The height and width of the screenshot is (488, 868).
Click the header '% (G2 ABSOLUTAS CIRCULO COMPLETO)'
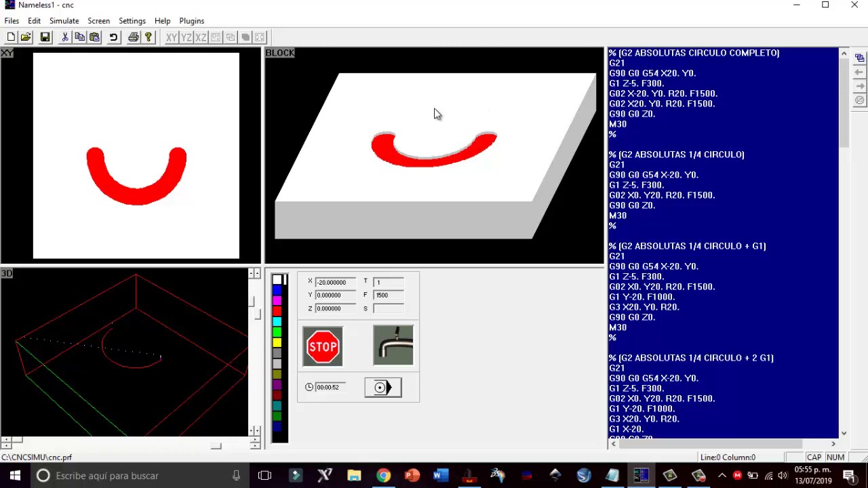point(694,53)
